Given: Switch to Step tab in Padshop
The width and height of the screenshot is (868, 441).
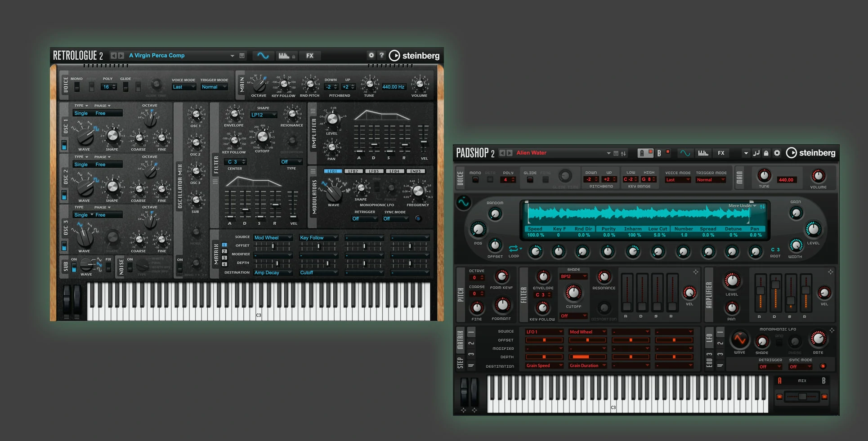Looking at the screenshot, I should click(460, 363).
